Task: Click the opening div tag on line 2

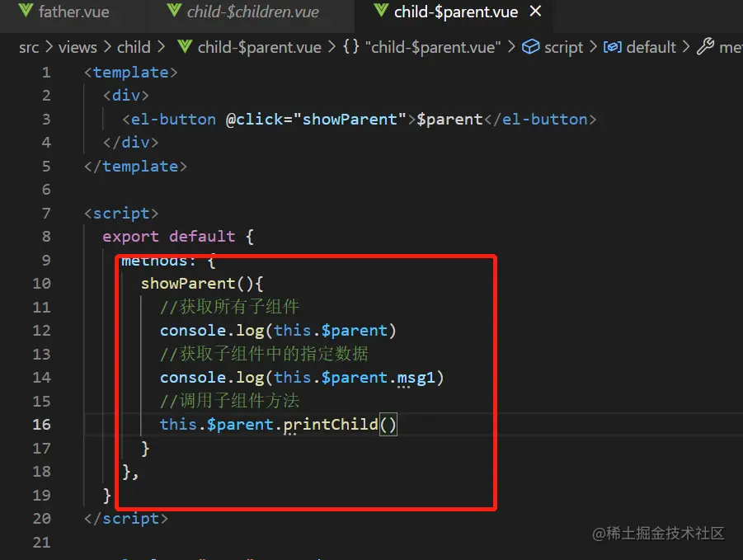Action: coord(126,96)
